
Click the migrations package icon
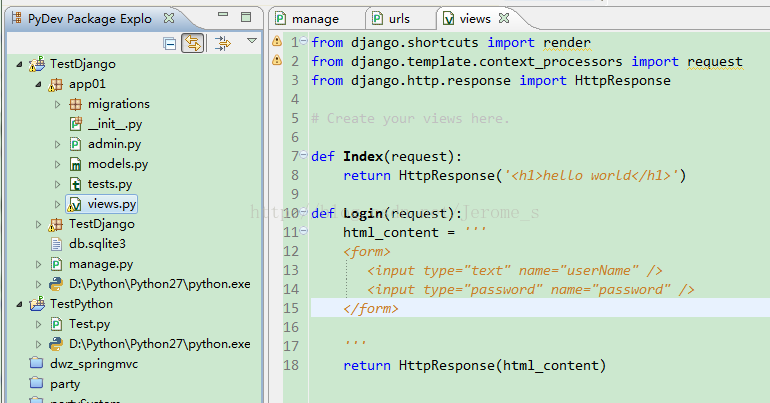75,104
